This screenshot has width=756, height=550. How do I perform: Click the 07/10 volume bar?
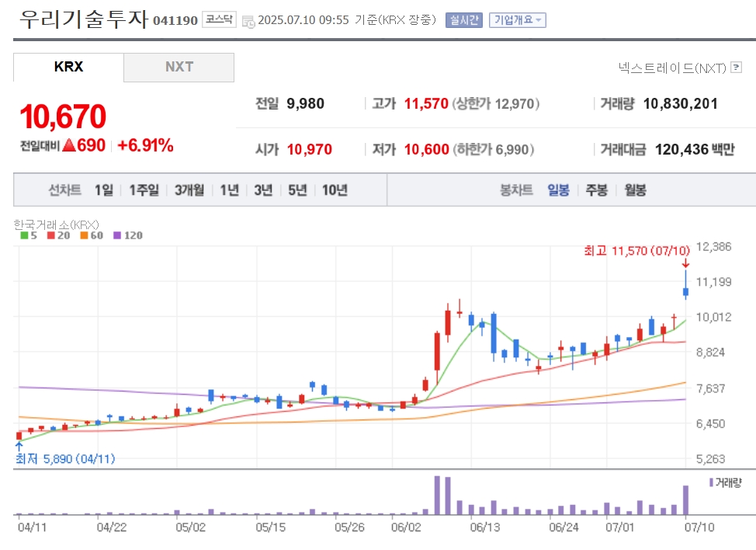pyautogui.click(x=685, y=500)
